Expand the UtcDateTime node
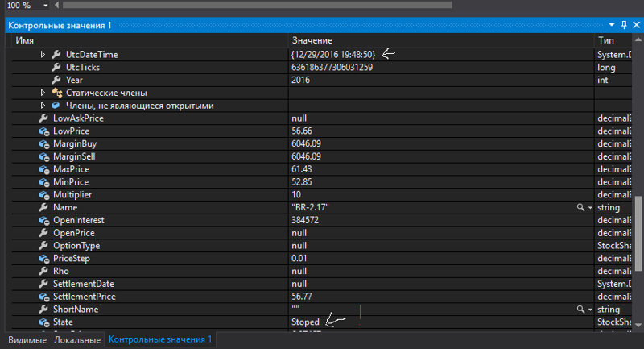The image size is (644, 349). coord(43,55)
